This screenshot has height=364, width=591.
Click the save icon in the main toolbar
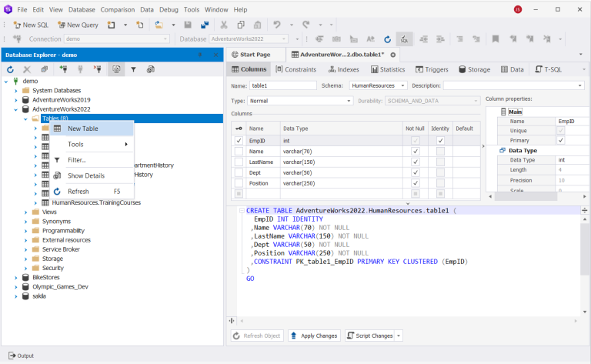pos(186,25)
